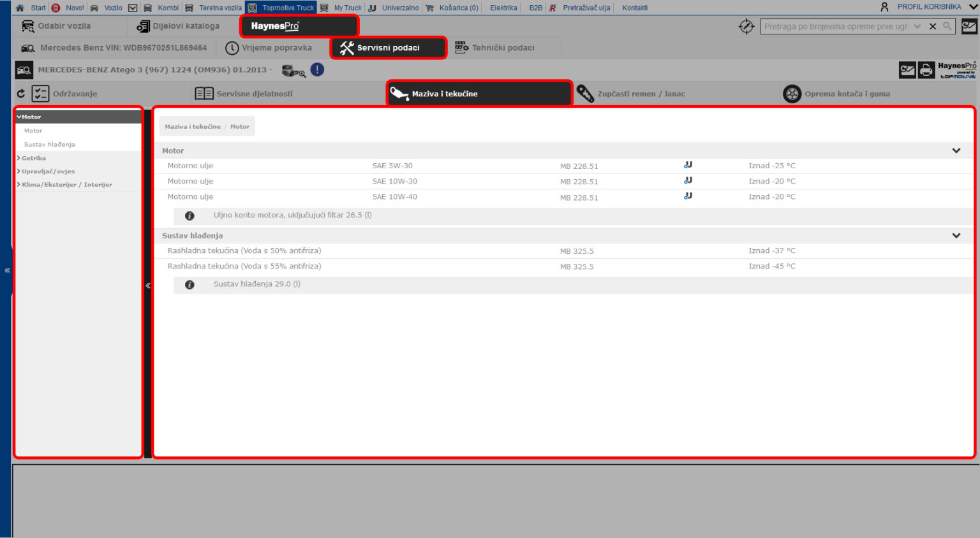Click oil icon in SAE 5W-30 row
This screenshot has height=538, width=980.
pos(688,165)
